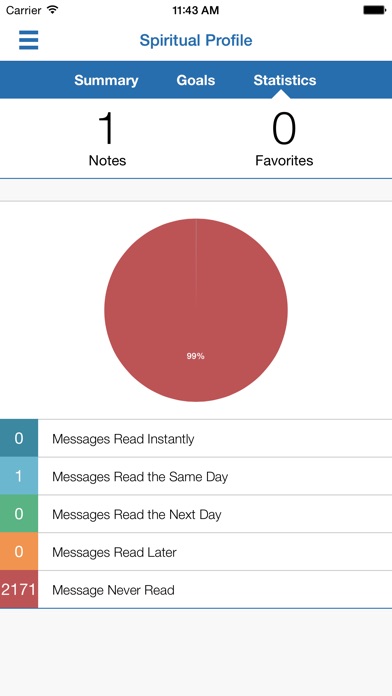Switch to the Summary tab

pyautogui.click(x=106, y=80)
